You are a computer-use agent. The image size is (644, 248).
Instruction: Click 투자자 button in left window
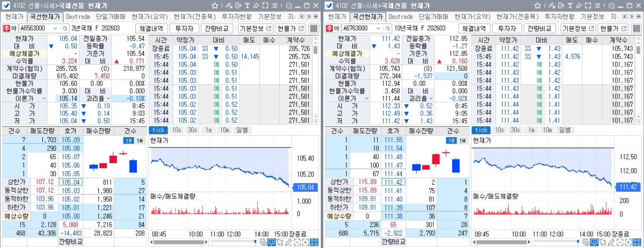coord(184,28)
